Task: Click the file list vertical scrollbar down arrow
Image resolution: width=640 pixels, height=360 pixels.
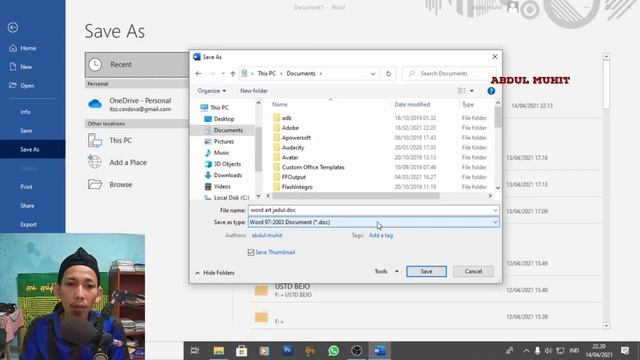Action: coord(498,188)
